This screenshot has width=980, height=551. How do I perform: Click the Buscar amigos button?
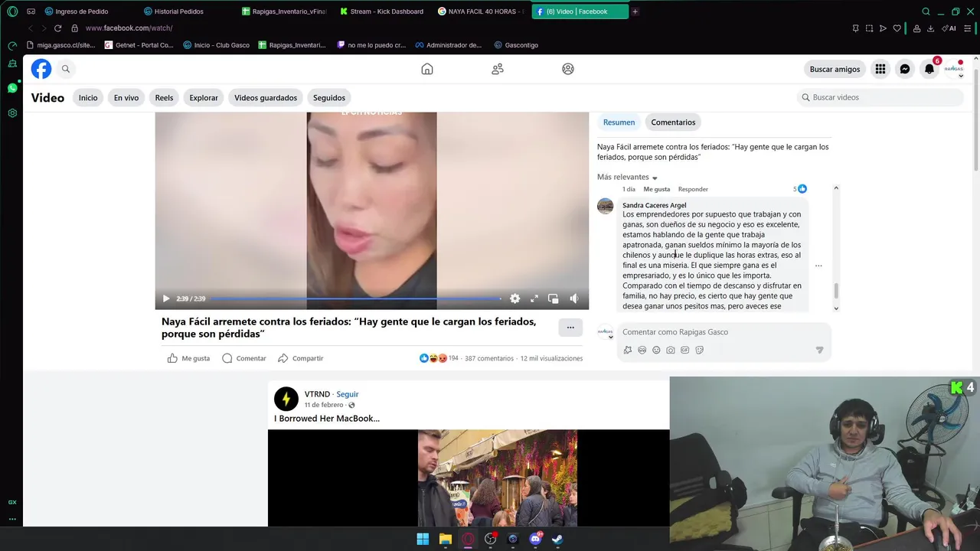click(835, 69)
